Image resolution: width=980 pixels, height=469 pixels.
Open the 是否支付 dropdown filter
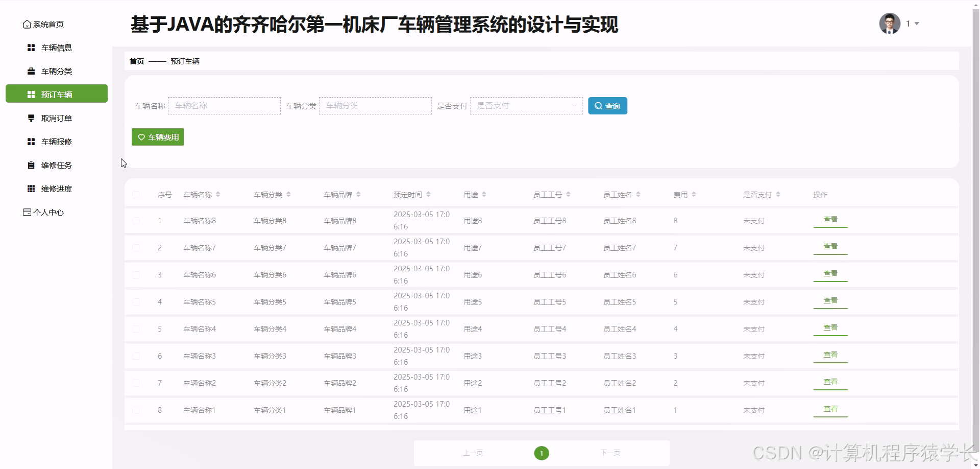[526, 106]
